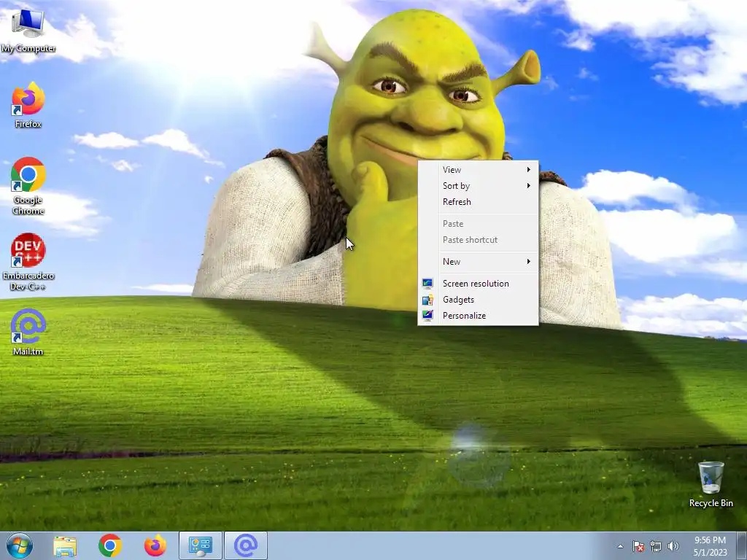Click the Gadgets menu icon
747x560 pixels.
[427, 300]
